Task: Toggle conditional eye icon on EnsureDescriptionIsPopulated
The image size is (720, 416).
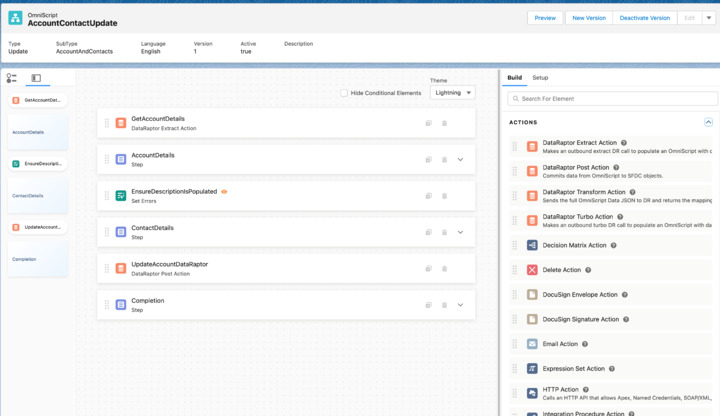Action: (224, 192)
